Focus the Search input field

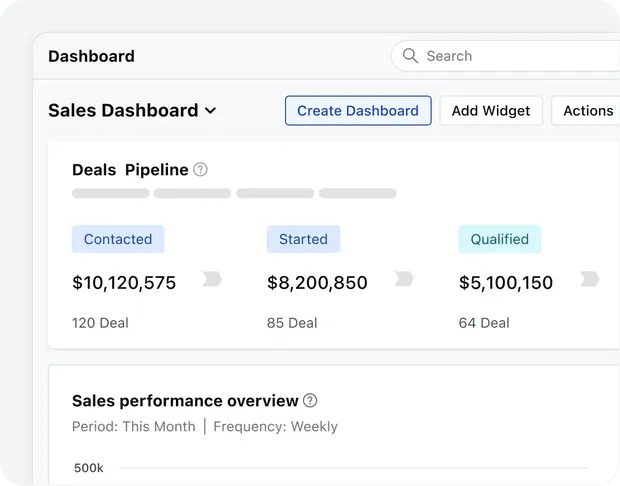tap(506, 56)
